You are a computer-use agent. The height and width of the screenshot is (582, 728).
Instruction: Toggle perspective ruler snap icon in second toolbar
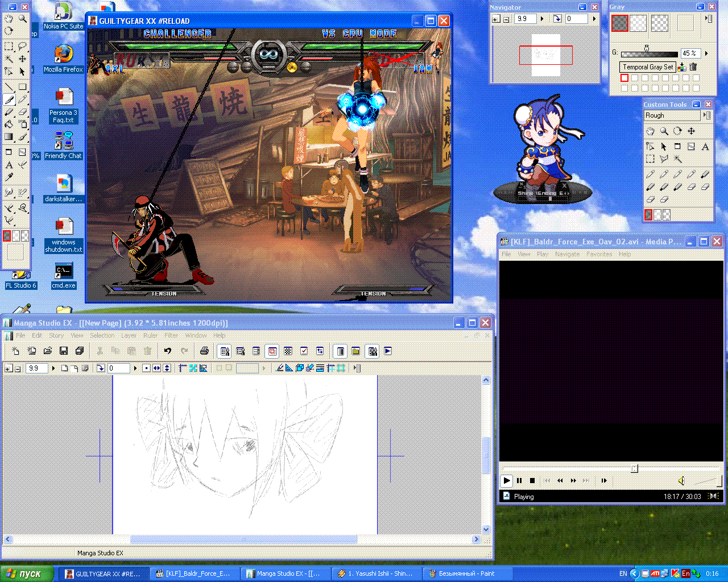[299, 368]
